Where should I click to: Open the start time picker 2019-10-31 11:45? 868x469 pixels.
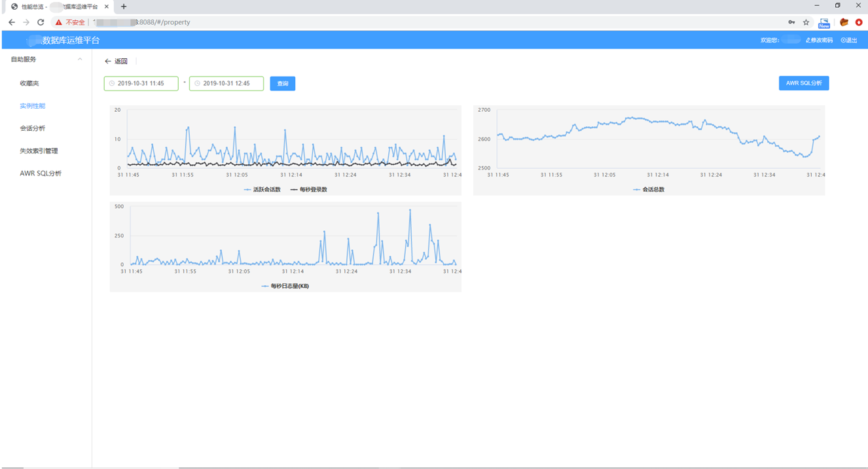[x=141, y=84]
